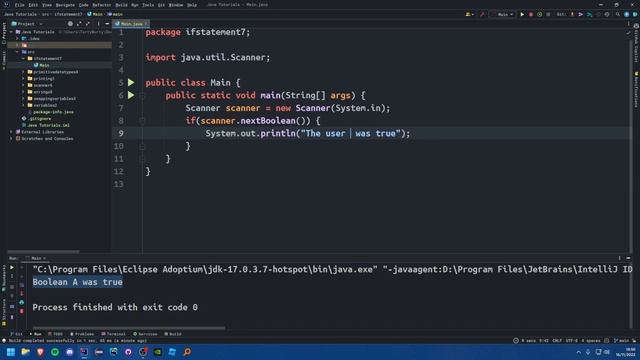Click the red Debug icon in the toolbar
640x360 pixels.
tap(531, 14)
